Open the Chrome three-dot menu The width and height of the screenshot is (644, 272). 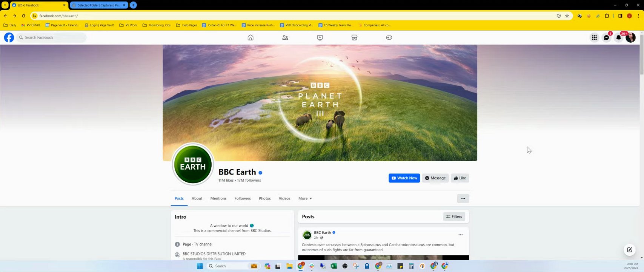click(638, 16)
